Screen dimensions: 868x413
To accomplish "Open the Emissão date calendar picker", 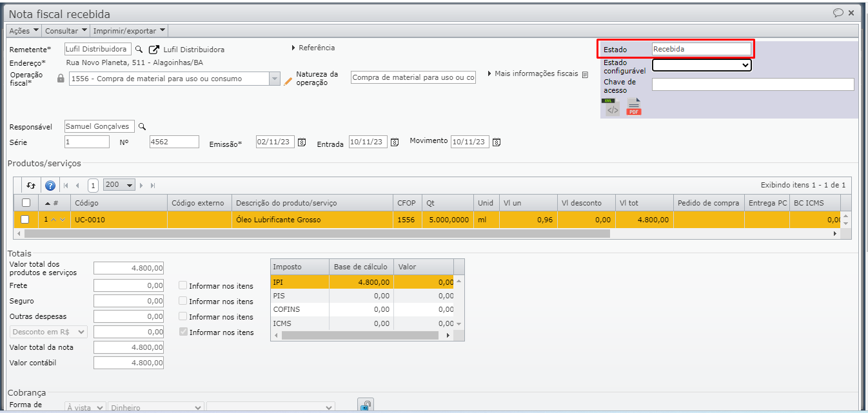I will (301, 142).
